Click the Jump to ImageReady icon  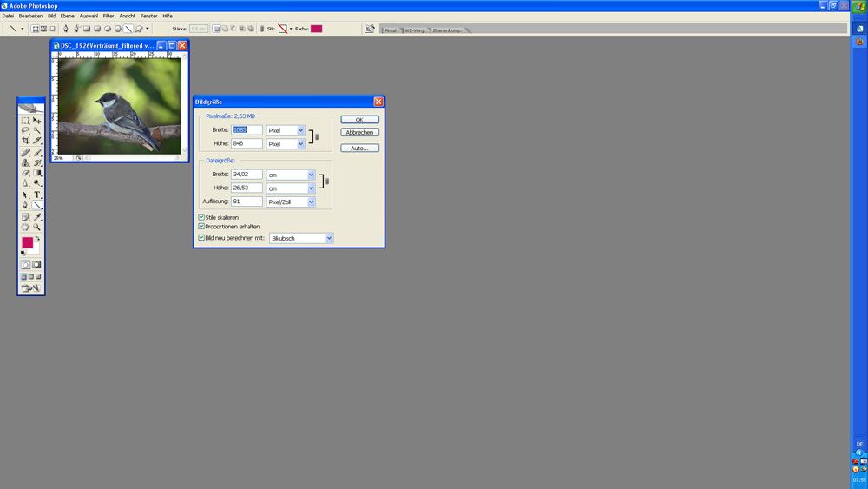click(30, 288)
